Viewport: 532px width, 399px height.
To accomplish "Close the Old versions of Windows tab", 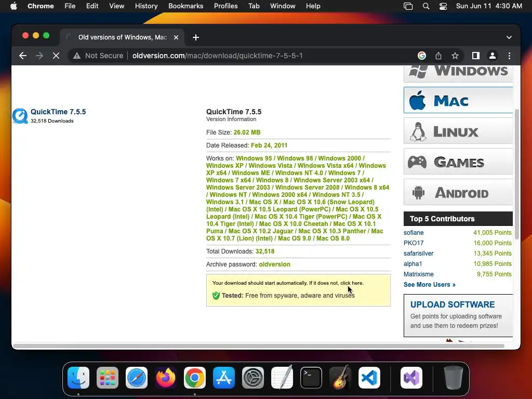I will 176,37.
